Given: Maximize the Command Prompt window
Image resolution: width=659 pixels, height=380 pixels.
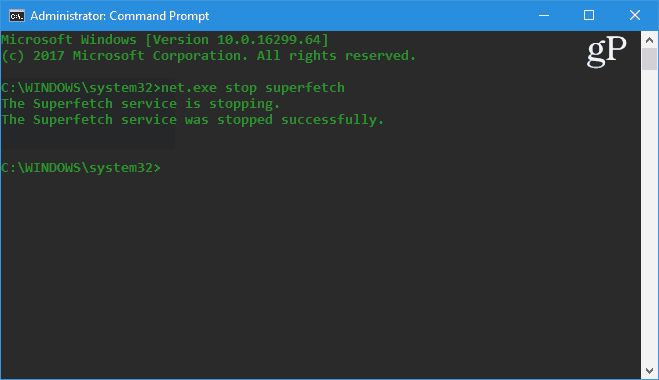Looking at the screenshot, I should coord(589,16).
